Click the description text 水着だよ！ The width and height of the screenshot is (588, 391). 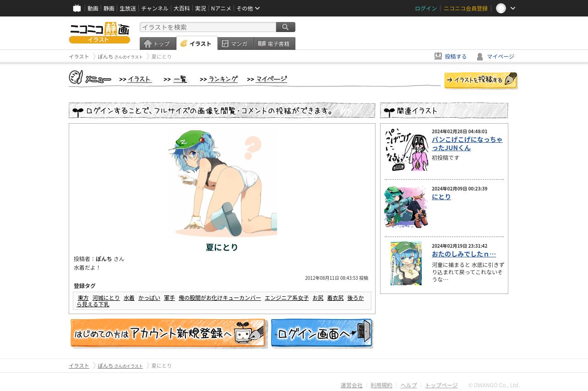pos(87,268)
